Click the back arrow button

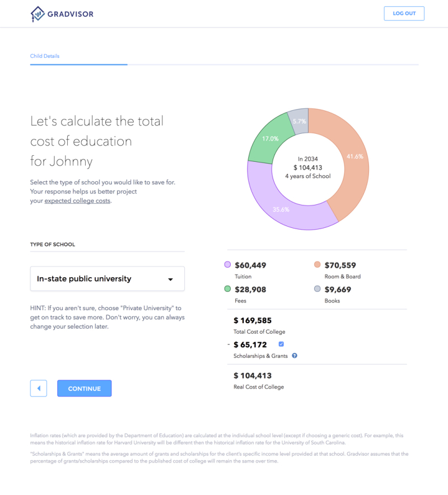(38, 388)
